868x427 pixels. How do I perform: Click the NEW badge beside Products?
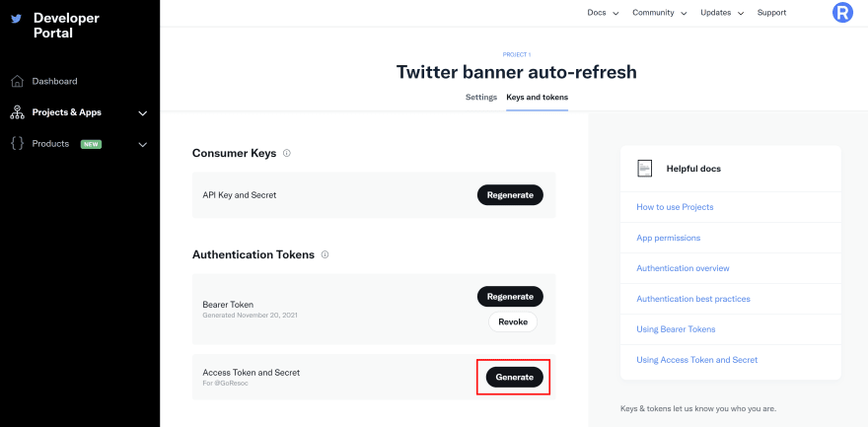[92, 144]
